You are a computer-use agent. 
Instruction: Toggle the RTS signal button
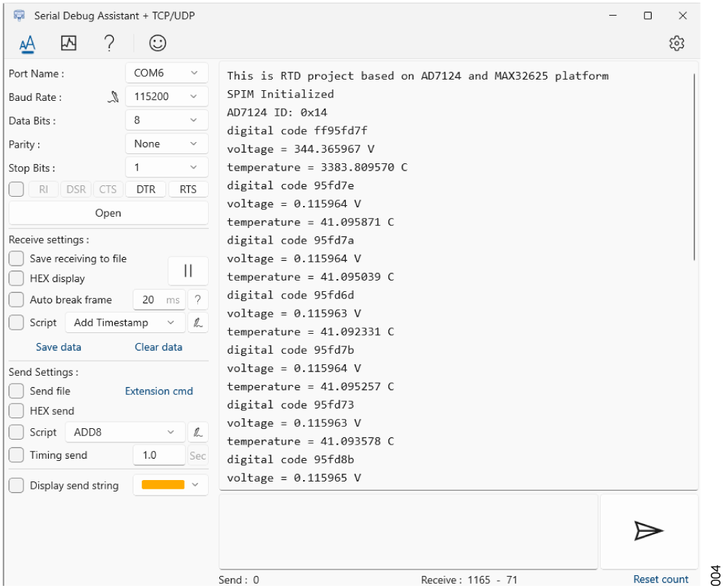coord(188,190)
